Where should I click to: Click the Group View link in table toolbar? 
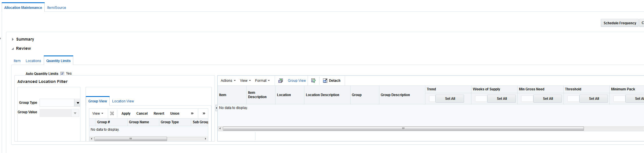tap(297, 81)
